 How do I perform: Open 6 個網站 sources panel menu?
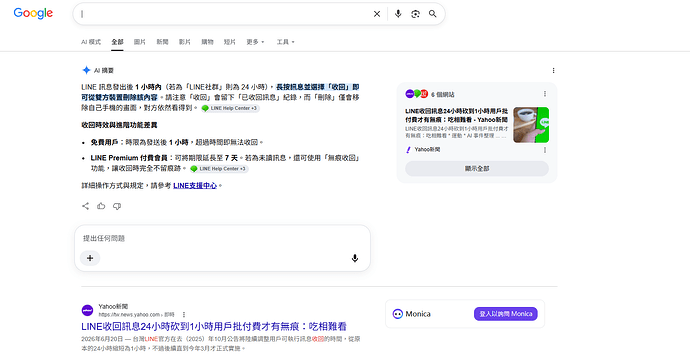point(545,94)
